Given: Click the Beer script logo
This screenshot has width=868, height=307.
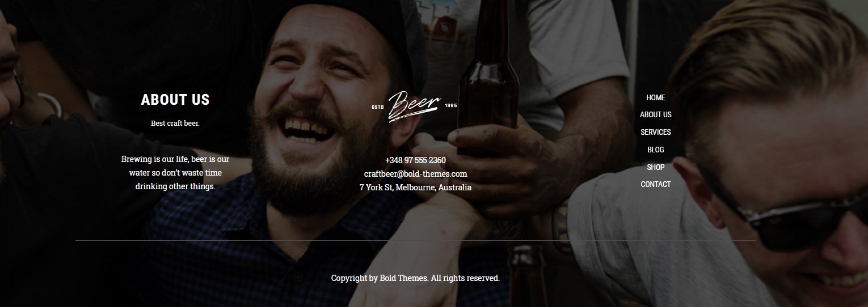Looking at the screenshot, I should pyautogui.click(x=414, y=106).
